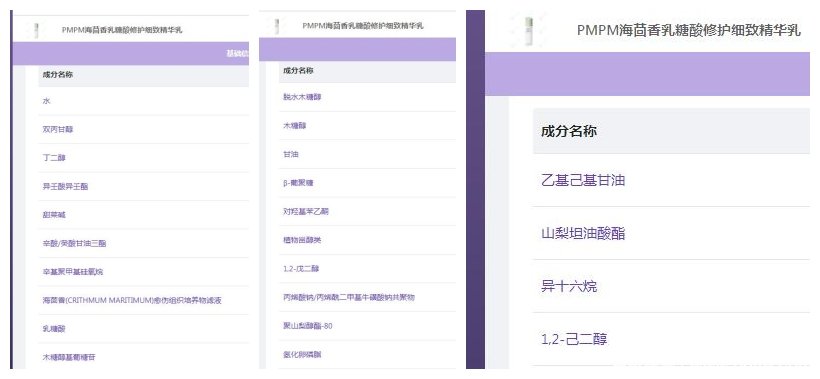Select 植物甾醇类 in the ingredient list
This screenshot has height=379, width=820.
pyautogui.click(x=302, y=240)
